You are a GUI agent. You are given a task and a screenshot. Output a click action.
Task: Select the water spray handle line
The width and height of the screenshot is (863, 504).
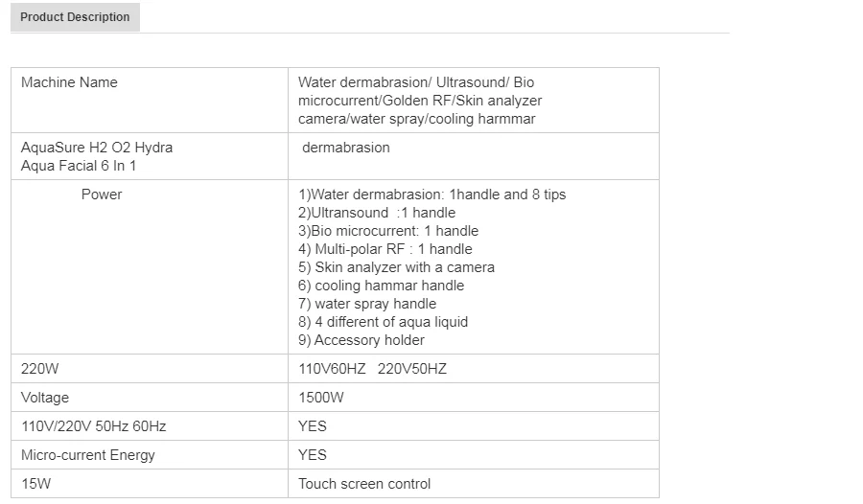click(367, 304)
